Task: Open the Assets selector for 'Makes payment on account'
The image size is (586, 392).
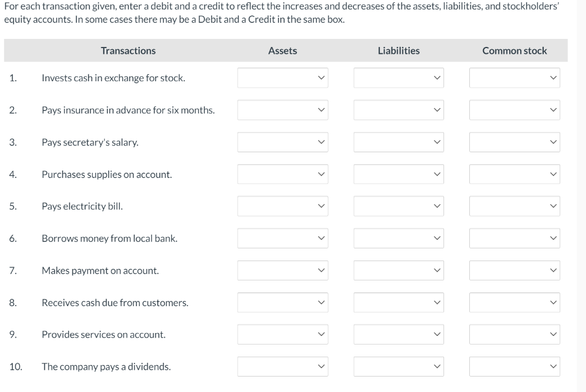Action: [282, 270]
